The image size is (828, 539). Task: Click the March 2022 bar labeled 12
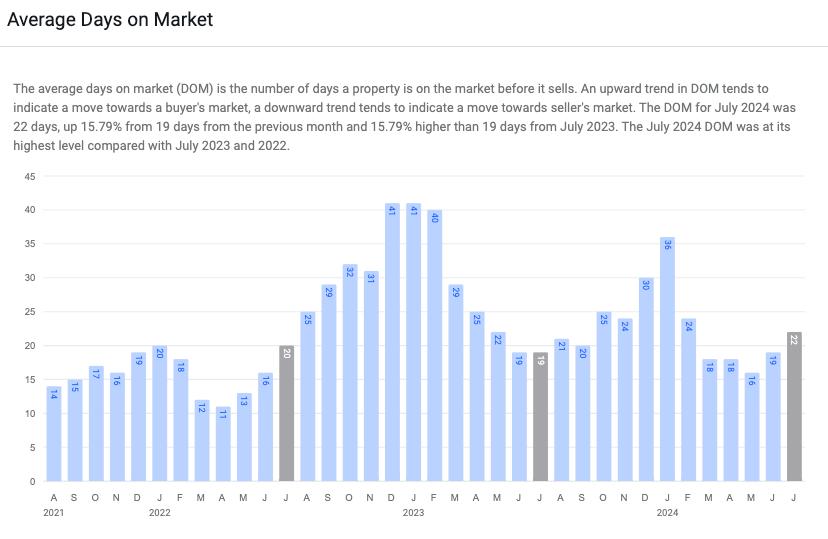(x=202, y=440)
